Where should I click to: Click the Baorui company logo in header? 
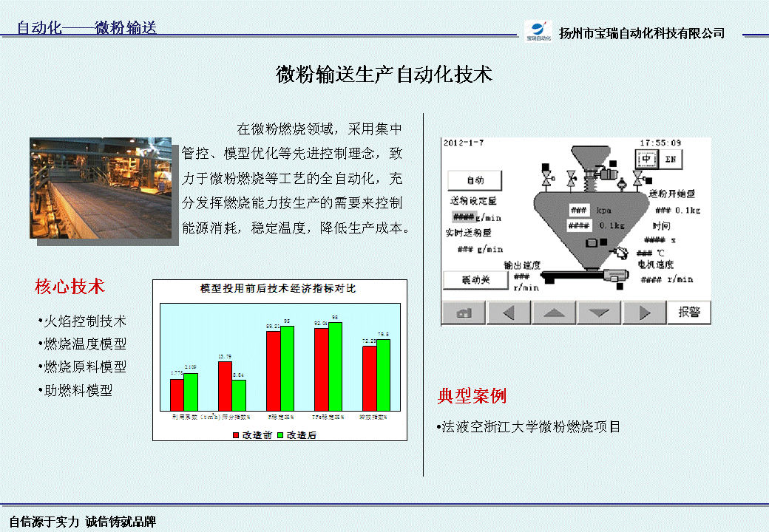538,31
